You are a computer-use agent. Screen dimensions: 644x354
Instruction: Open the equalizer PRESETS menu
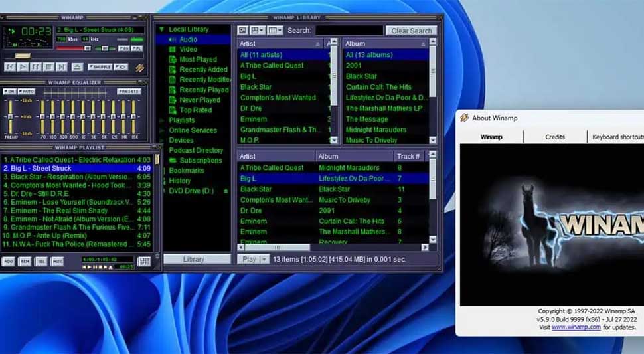tap(129, 91)
